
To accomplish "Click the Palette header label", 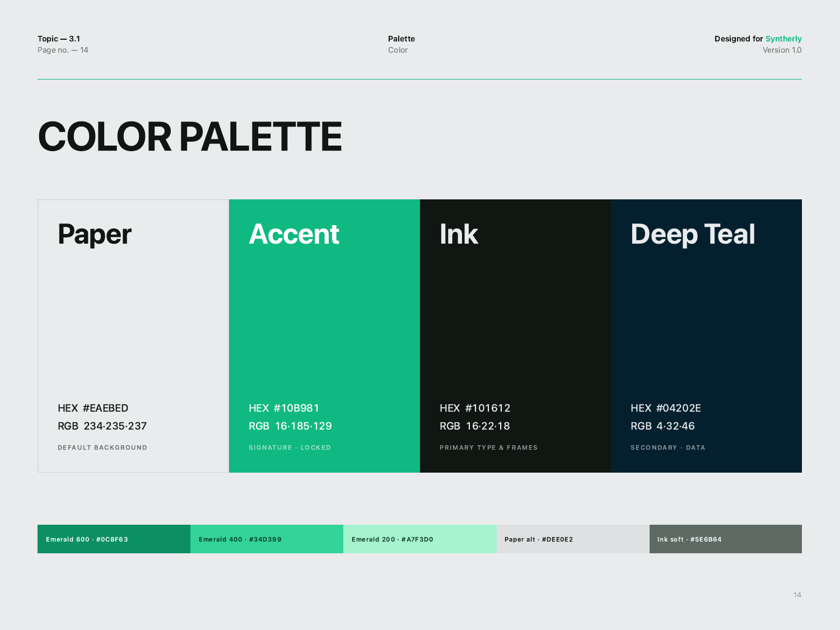I will click(402, 39).
